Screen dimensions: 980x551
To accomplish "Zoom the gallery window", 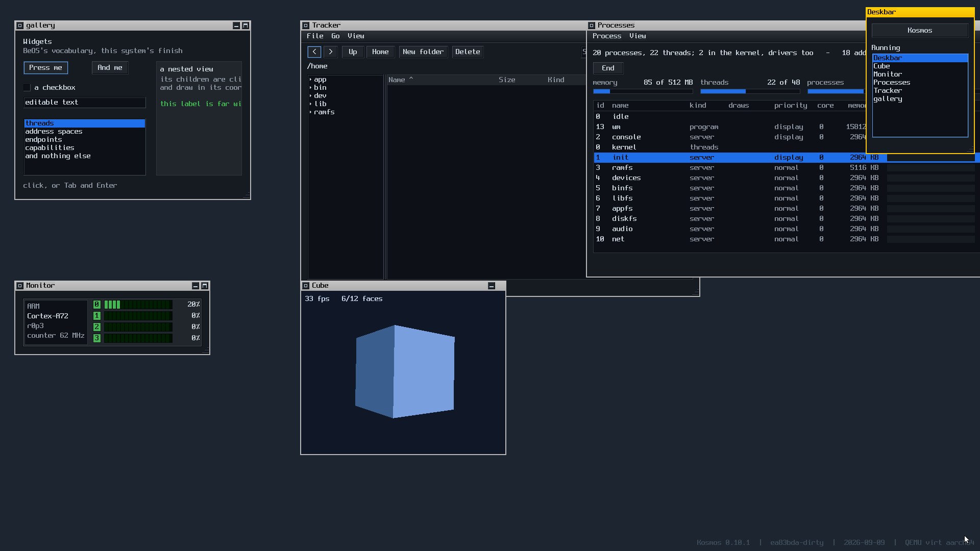I will click(x=246, y=26).
